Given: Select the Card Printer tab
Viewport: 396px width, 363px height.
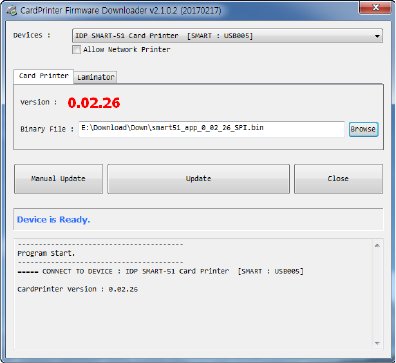Looking at the screenshot, I should (x=43, y=76).
